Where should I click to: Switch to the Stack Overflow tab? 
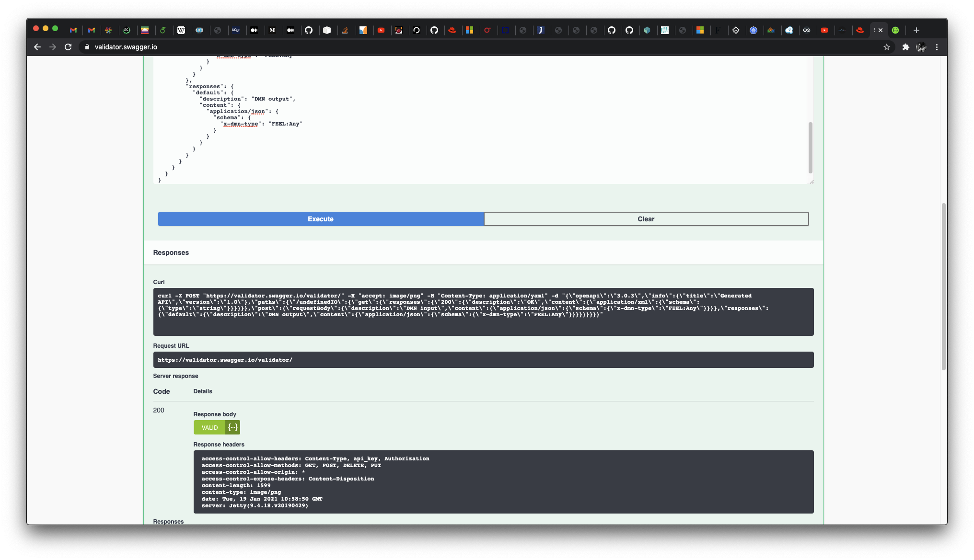(345, 30)
